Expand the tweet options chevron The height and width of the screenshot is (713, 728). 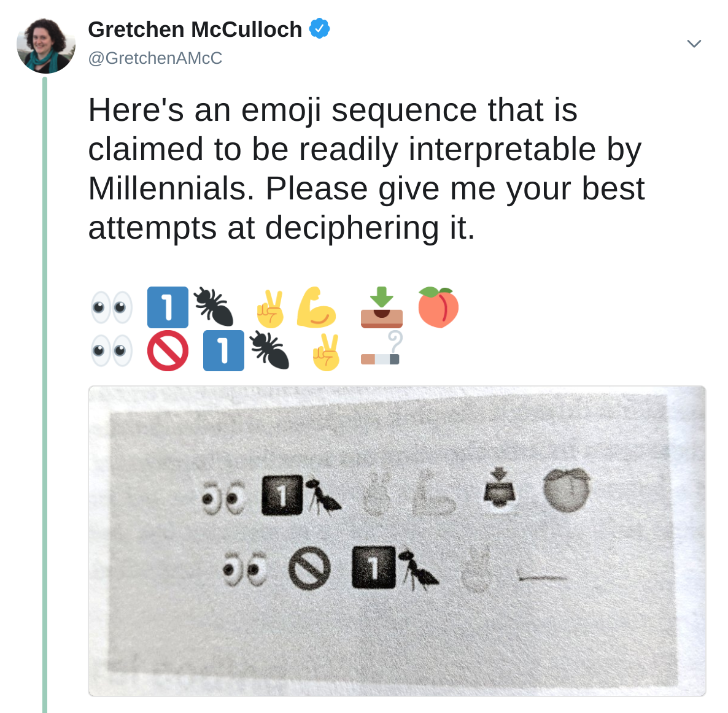pos(694,44)
